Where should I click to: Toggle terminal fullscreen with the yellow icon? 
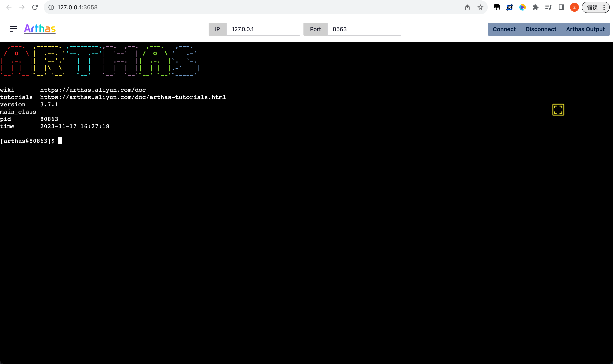pyautogui.click(x=558, y=110)
